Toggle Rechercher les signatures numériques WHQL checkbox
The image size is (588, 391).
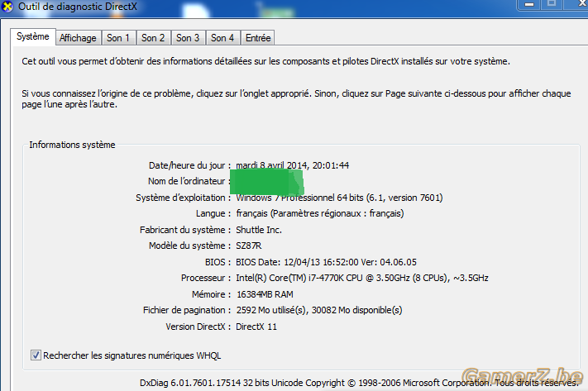[x=36, y=355]
